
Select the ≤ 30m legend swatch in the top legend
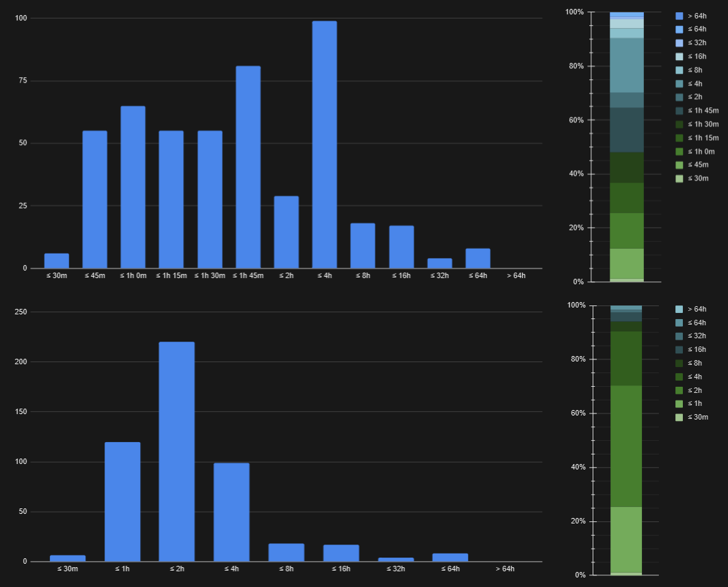tap(679, 178)
